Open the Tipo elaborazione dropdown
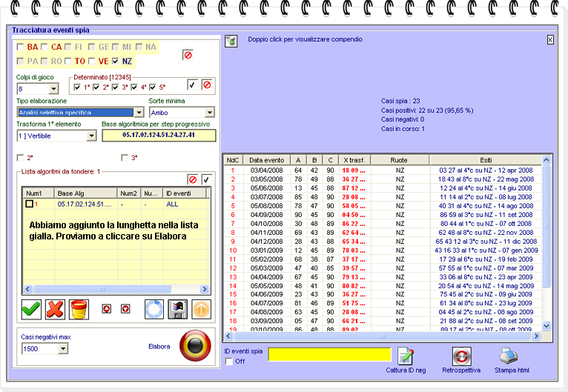The height and width of the screenshot is (392, 568). pos(139,113)
